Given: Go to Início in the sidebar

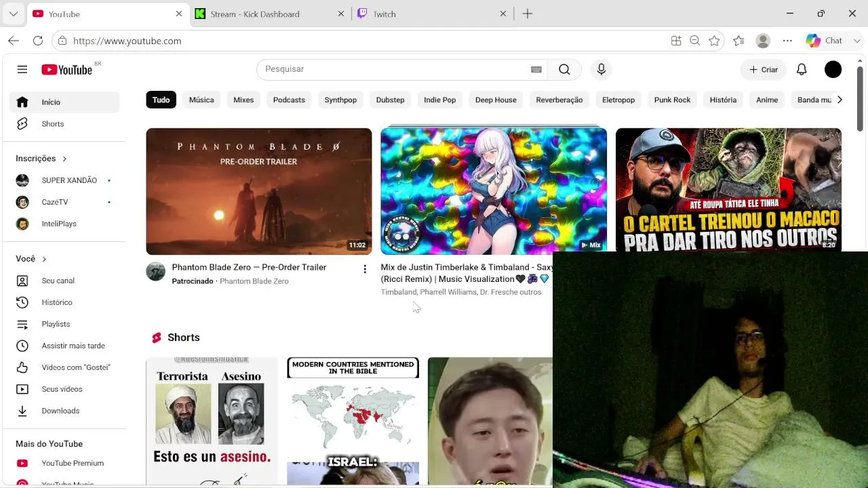Looking at the screenshot, I should point(64,102).
